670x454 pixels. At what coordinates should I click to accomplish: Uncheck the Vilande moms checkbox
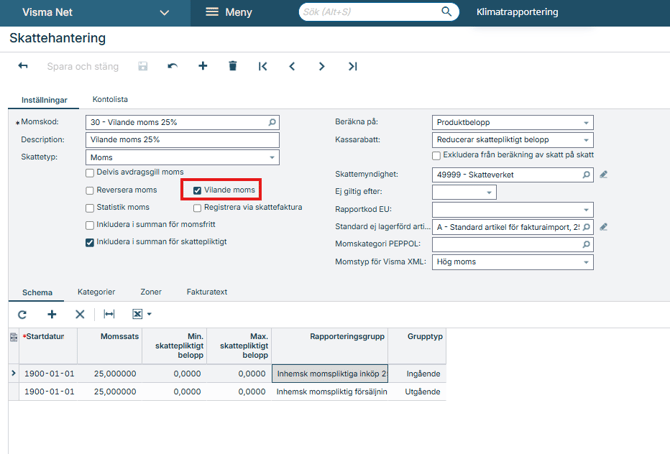click(198, 190)
